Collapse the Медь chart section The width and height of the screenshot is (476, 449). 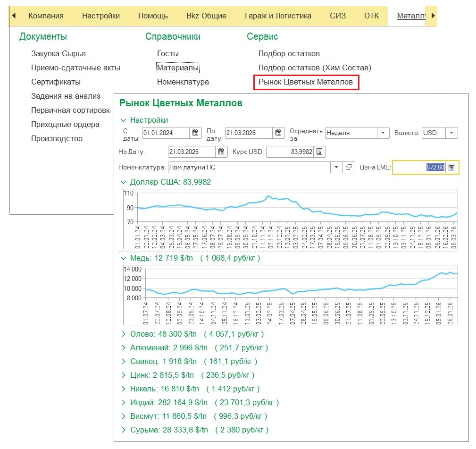click(x=124, y=258)
